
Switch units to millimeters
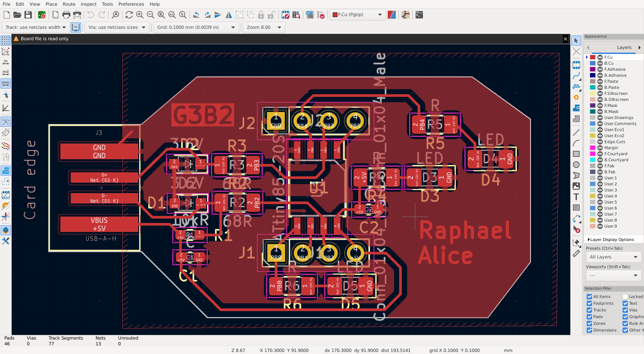point(6,83)
